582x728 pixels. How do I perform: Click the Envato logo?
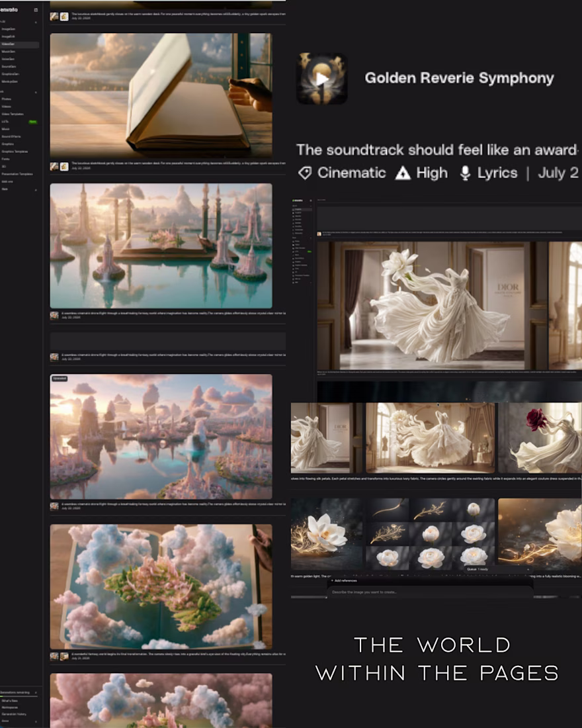(x=9, y=9)
